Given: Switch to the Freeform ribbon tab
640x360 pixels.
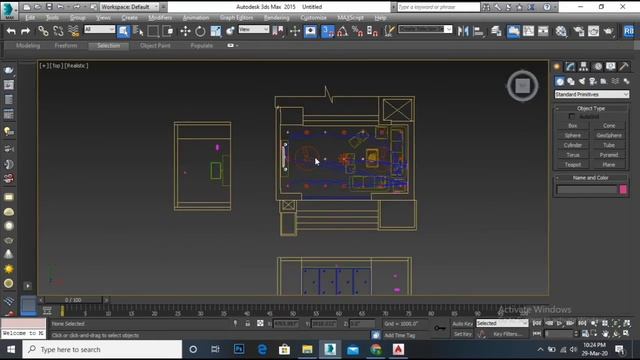Looking at the screenshot, I should (66, 45).
